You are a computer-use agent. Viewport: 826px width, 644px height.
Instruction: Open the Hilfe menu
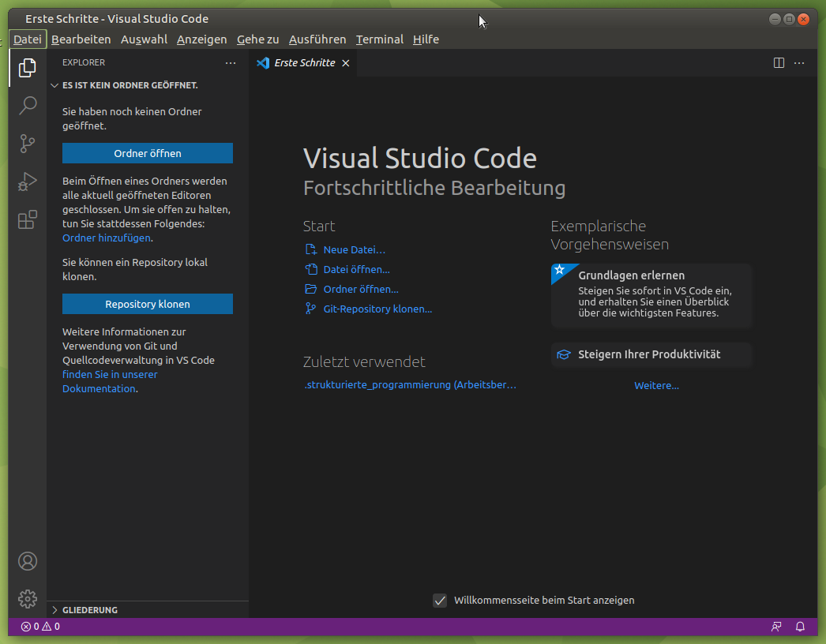pos(426,39)
